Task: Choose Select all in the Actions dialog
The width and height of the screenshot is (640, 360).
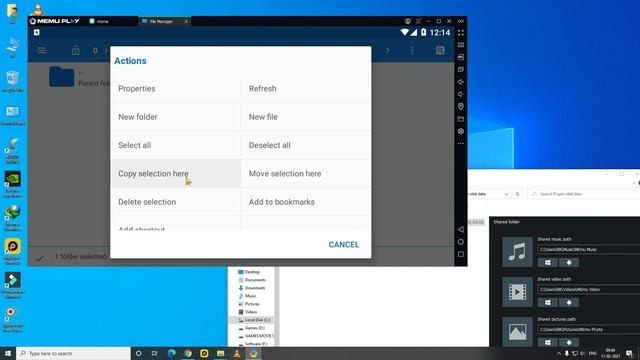Action: coord(176,145)
